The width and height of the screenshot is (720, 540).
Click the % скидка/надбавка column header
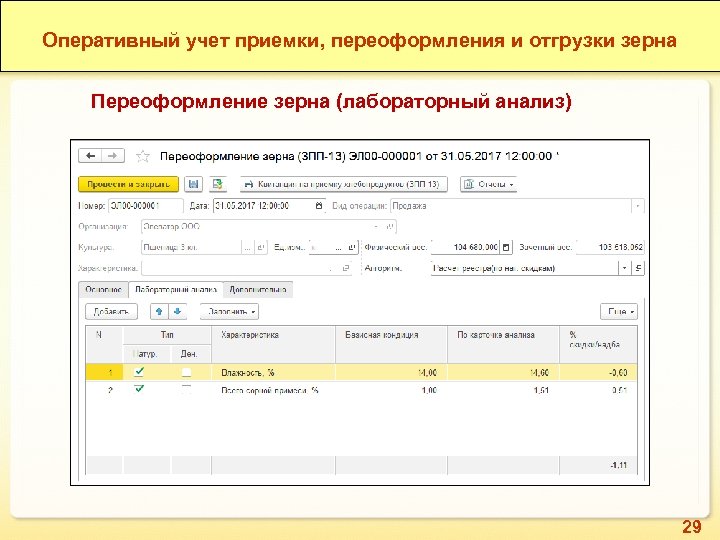[598, 344]
